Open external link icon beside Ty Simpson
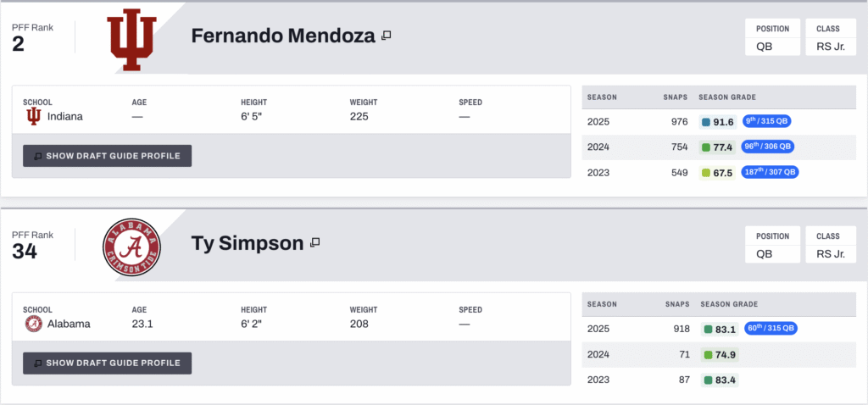Screen dimensions: 868x405 314,243
